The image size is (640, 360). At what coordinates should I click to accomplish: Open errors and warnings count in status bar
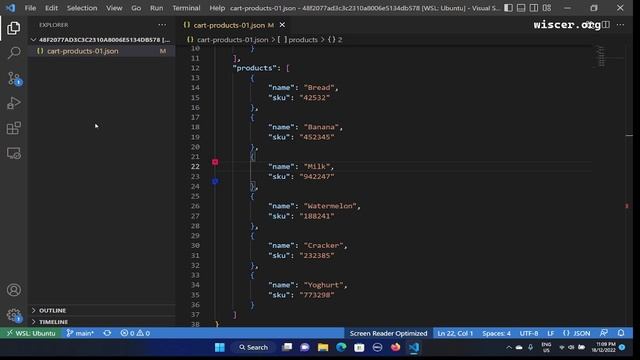tap(135, 333)
